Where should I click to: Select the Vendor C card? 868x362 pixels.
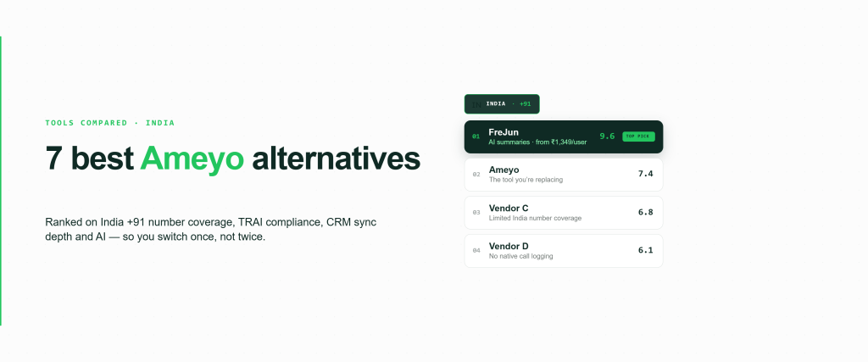tap(564, 213)
